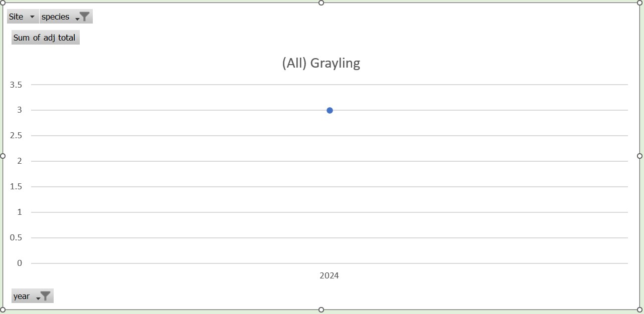Click the top-left corner resize handle
This screenshot has height=314, width=644.
coord(3,3)
